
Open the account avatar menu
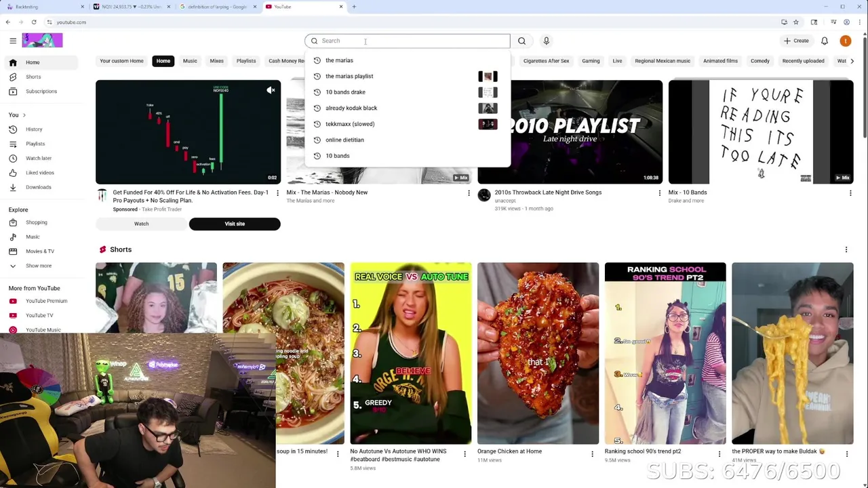pyautogui.click(x=846, y=41)
